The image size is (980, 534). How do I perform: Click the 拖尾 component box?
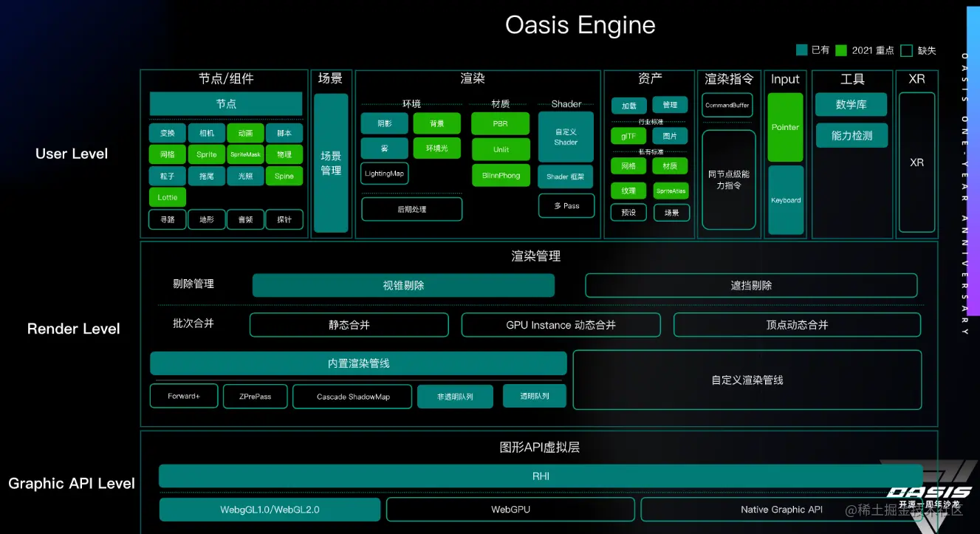(207, 176)
